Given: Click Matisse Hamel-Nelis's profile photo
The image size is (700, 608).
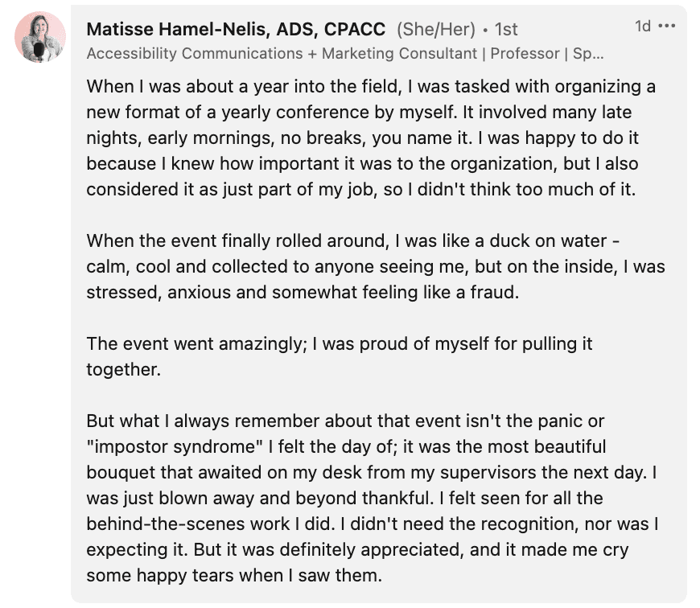Looking at the screenshot, I should tap(40, 36).
